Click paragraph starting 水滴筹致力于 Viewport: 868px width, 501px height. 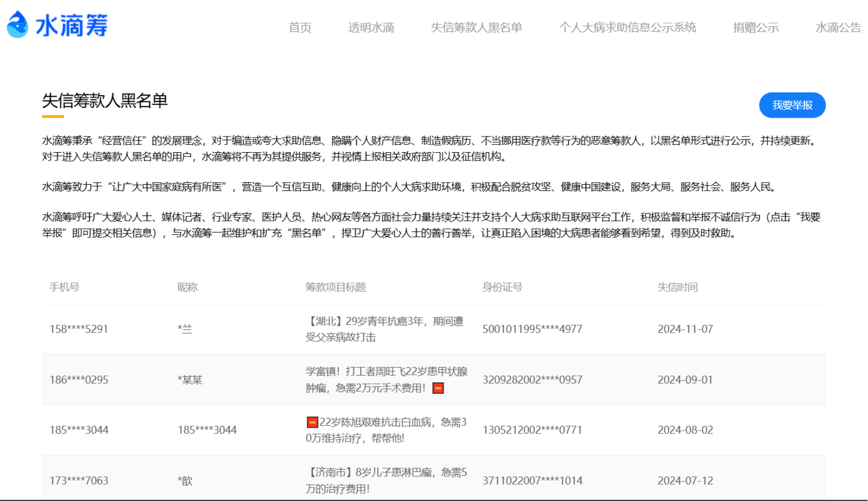(x=411, y=187)
